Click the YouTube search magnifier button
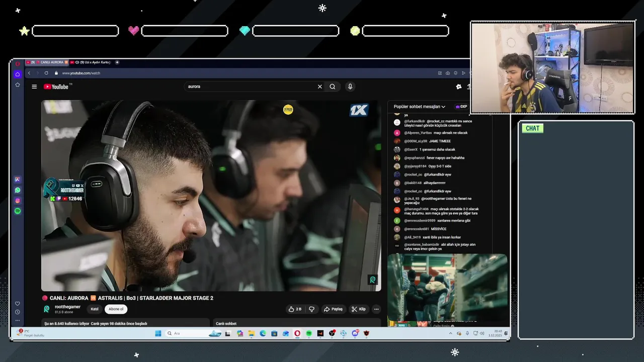Viewport: 644px width, 362px height. click(x=333, y=86)
